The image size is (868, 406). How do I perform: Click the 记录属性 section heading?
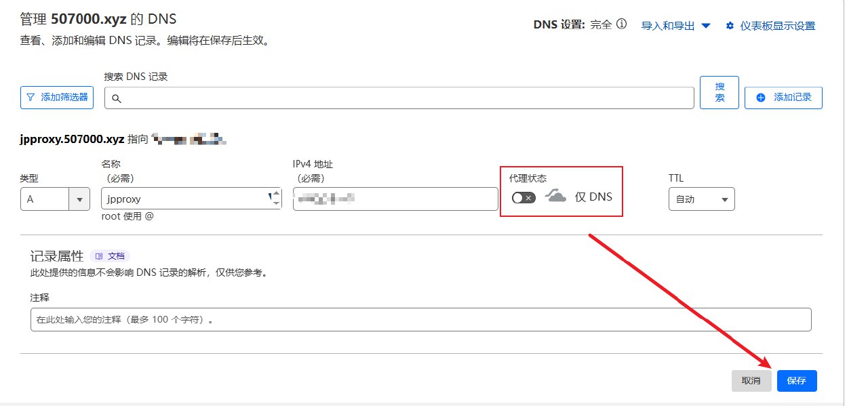[x=57, y=256]
